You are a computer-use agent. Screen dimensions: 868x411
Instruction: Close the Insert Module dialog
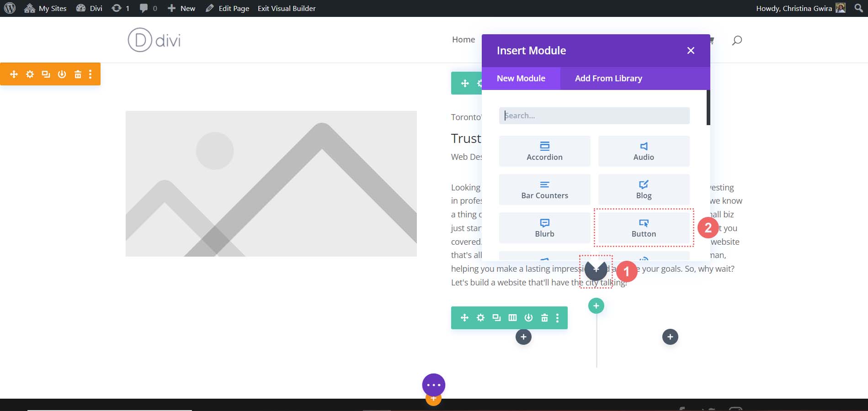pyautogui.click(x=691, y=50)
